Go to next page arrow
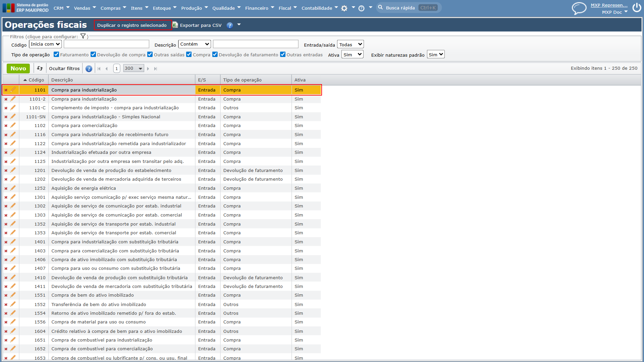Image resolution: width=644 pixels, height=362 pixels. click(x=148, y=69)
